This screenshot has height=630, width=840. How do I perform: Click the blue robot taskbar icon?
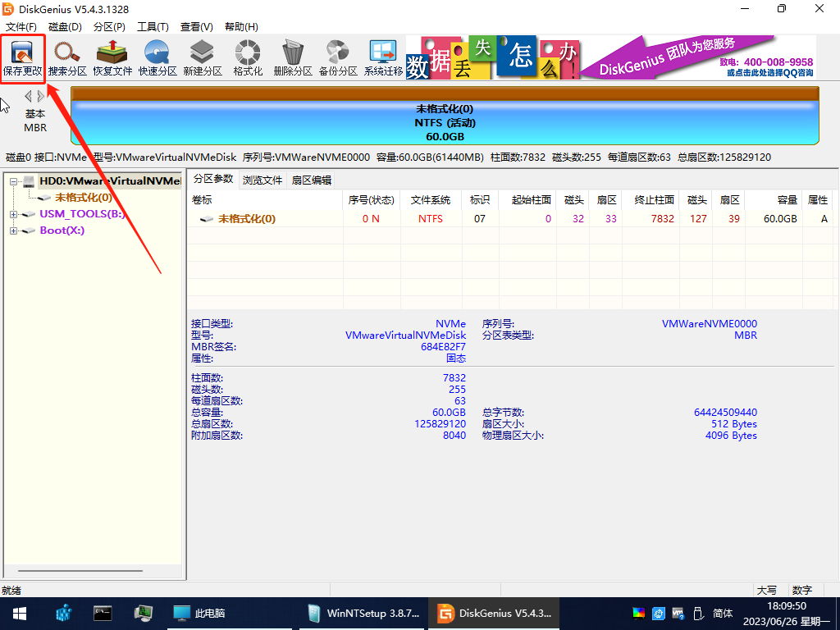click(64, 613)
